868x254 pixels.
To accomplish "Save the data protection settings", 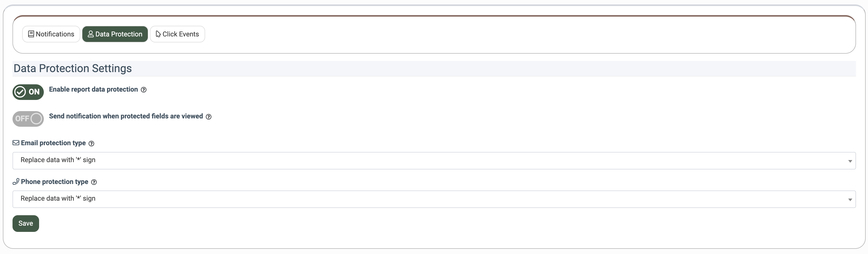I will click(26, 223).
